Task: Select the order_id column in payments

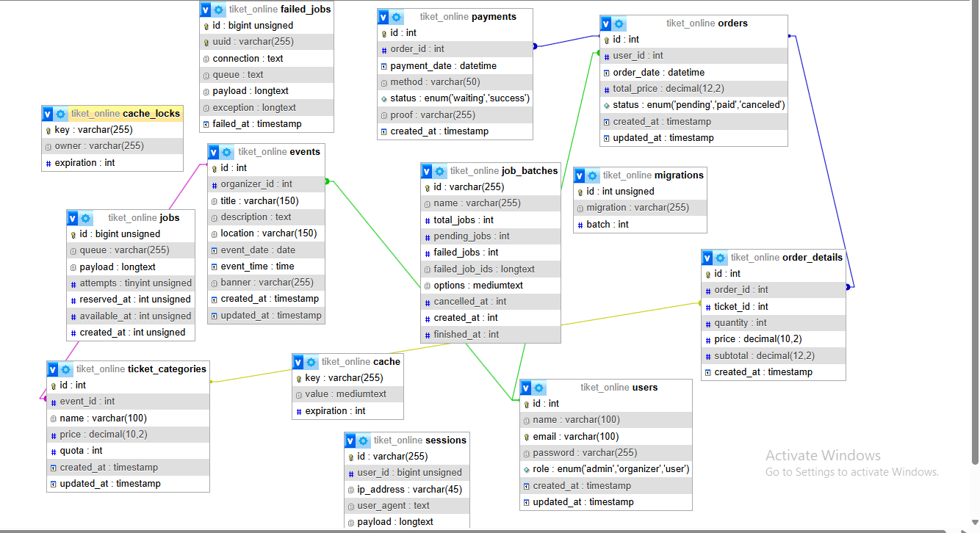Action: point(417,49)
